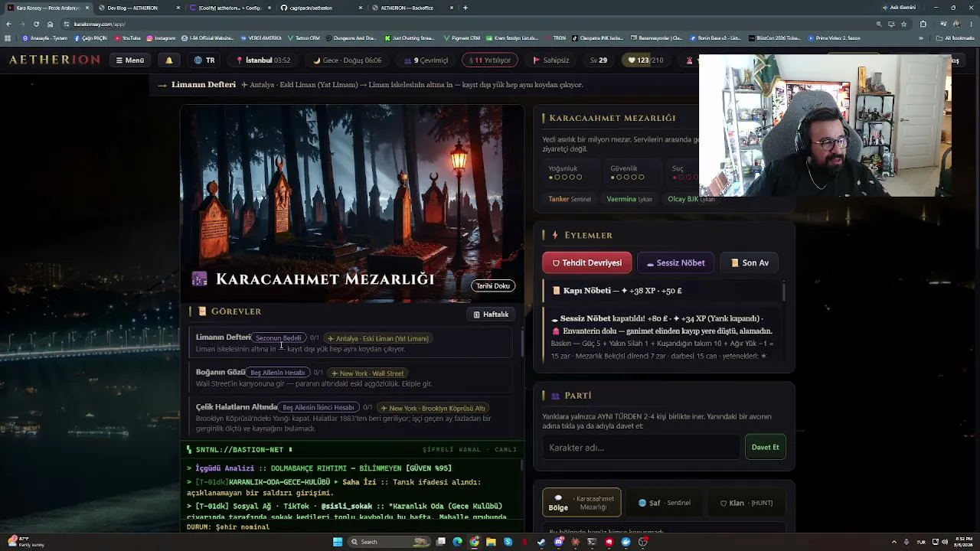Viewport: 980px width, 551px height.
Task: Switch to the Bölge chat tab
Action: pyautogui.click(x=582, y=503)
